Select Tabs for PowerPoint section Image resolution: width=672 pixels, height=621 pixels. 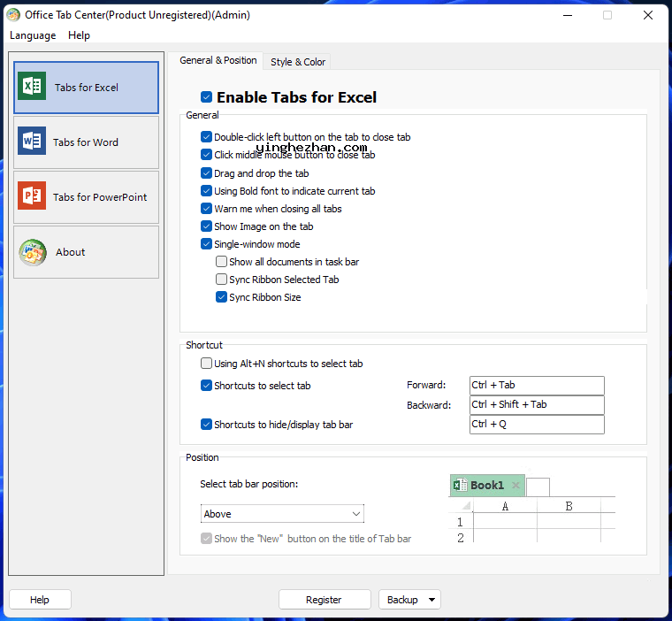86,197
